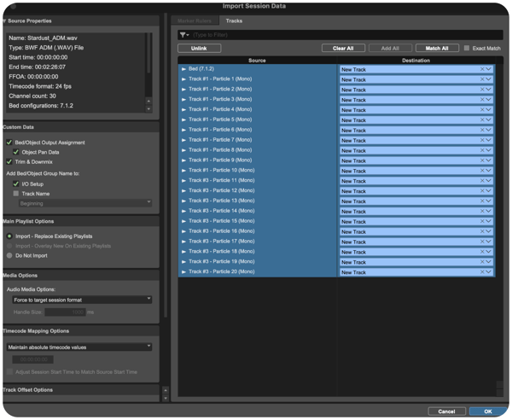The width and height of the screenshot is (512, 420).
Task: Clear destination X for Particle 5 row
Action: (482, 120)
